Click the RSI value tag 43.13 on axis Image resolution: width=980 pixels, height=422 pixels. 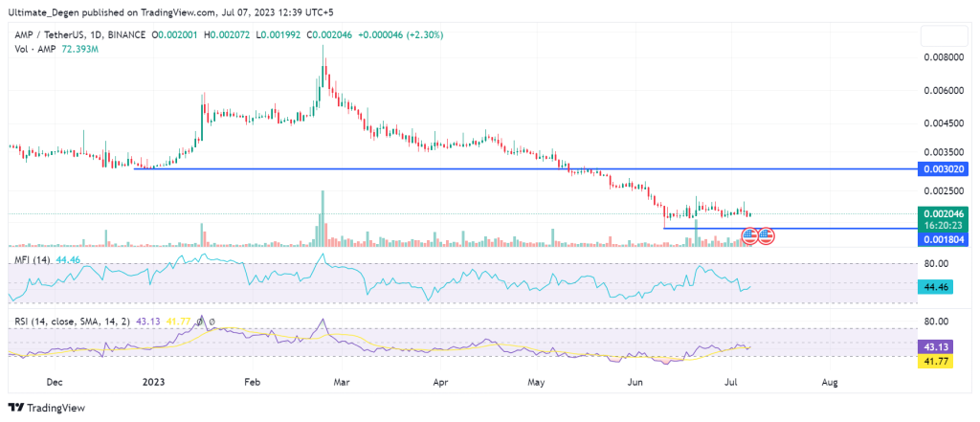point(935,346)
